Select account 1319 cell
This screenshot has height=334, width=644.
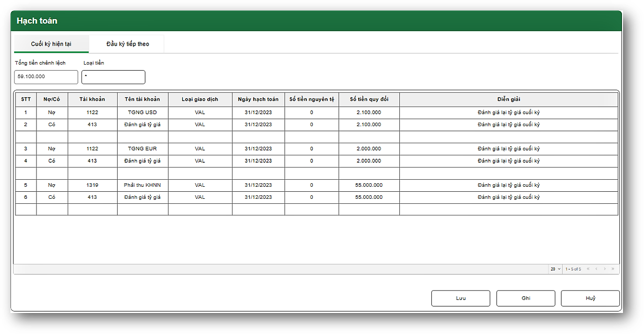click(x=93, y=185)
